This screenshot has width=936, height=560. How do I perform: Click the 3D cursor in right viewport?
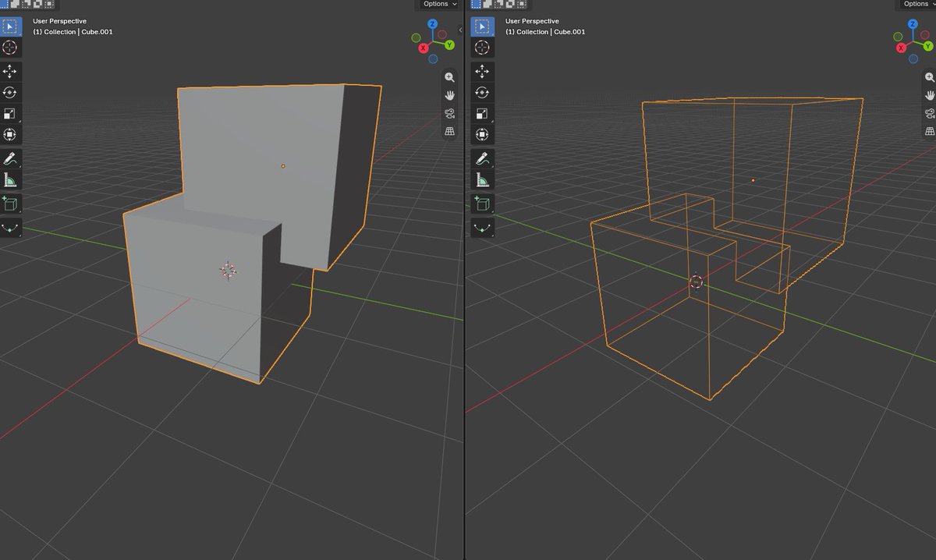pyautogui.click(x=697, y=282)
